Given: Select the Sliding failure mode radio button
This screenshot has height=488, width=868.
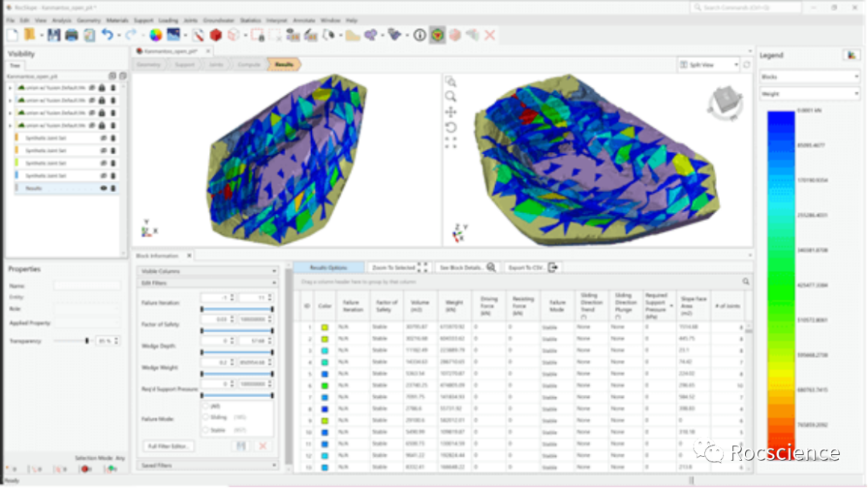Looking at the screenshot, I should pos(206,418).
